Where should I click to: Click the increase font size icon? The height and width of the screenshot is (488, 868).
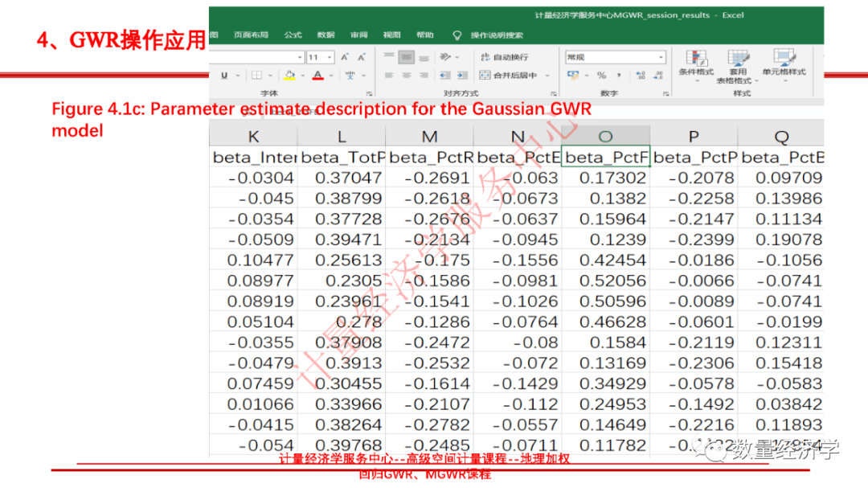point(345,57)
